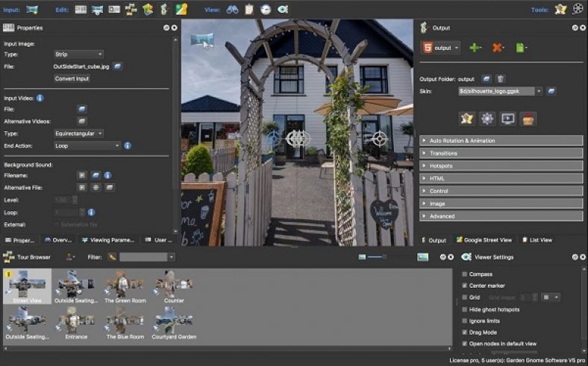Image resolution: width=588 pixels, height=366 pixels.
Task: Click the Select Input panorama icon
Action: 32,9
